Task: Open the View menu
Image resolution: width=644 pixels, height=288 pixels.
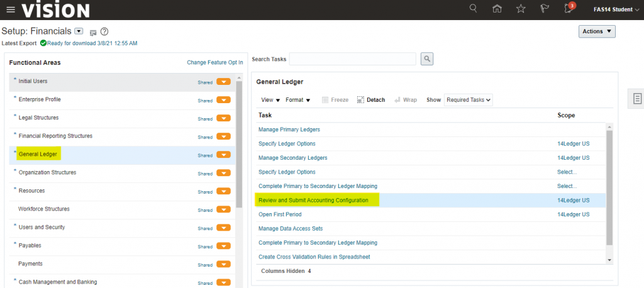Action: (x=270, y=99)
